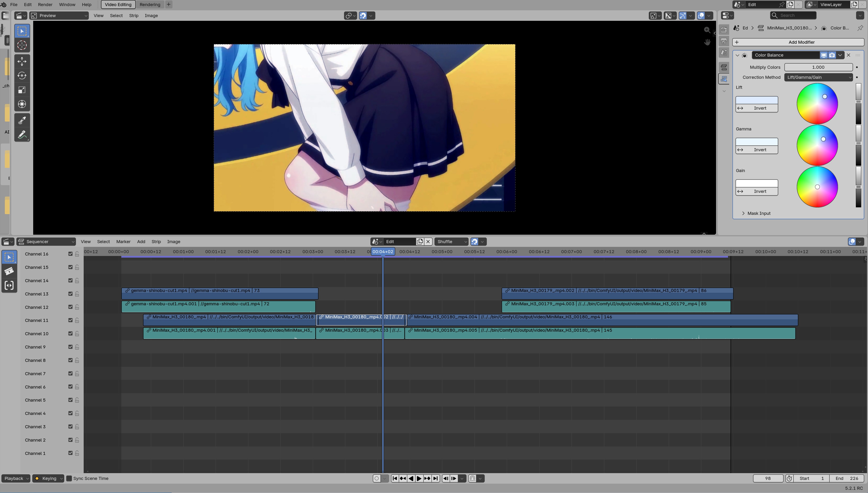Click the pan hand icon in preview
Viewport: 868px width, 493px height.
707,42
